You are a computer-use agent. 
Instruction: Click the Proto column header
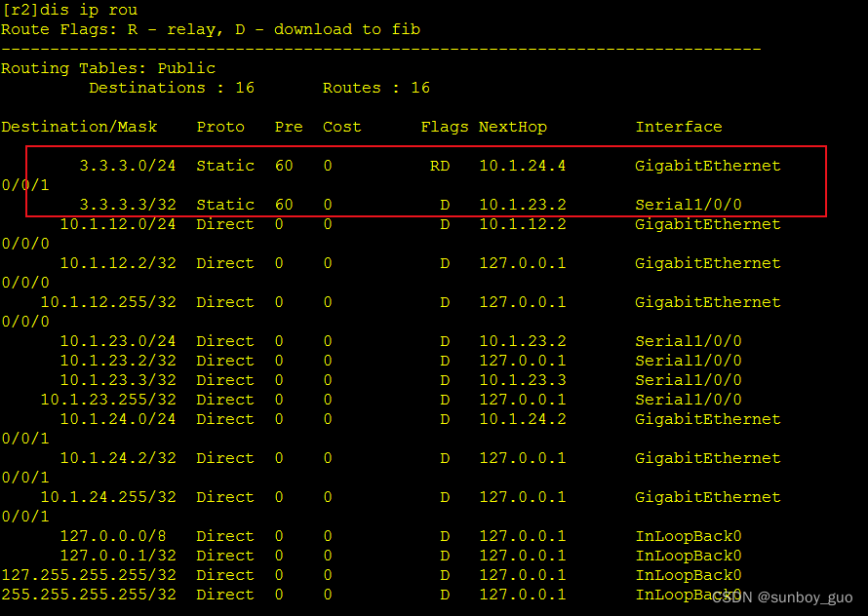pos(220,127)
